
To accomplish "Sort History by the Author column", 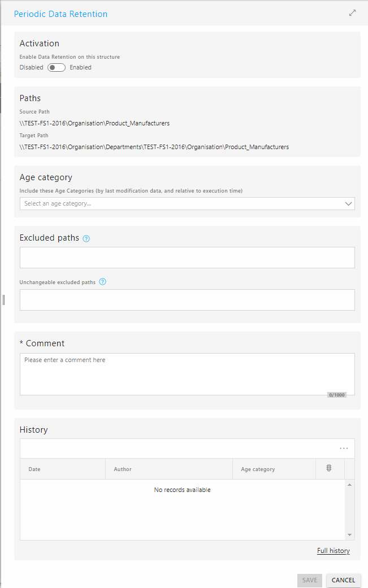I will pos(169,469).
